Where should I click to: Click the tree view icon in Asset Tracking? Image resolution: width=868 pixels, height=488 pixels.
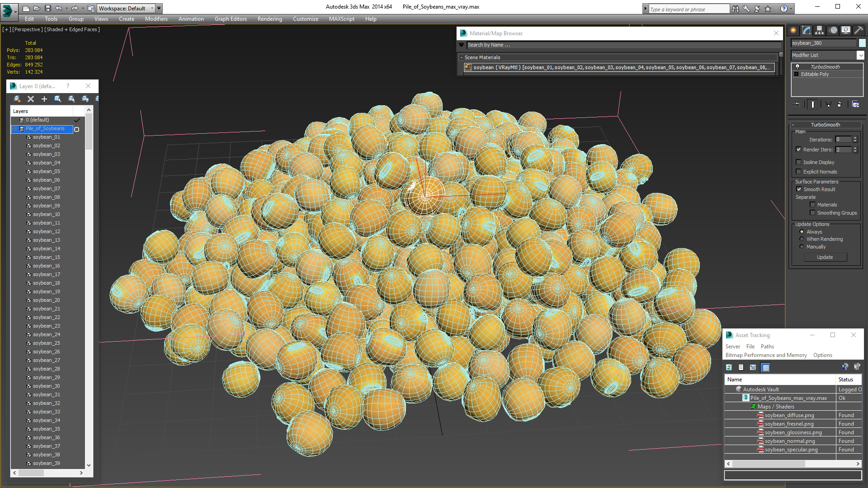point(753,367)
